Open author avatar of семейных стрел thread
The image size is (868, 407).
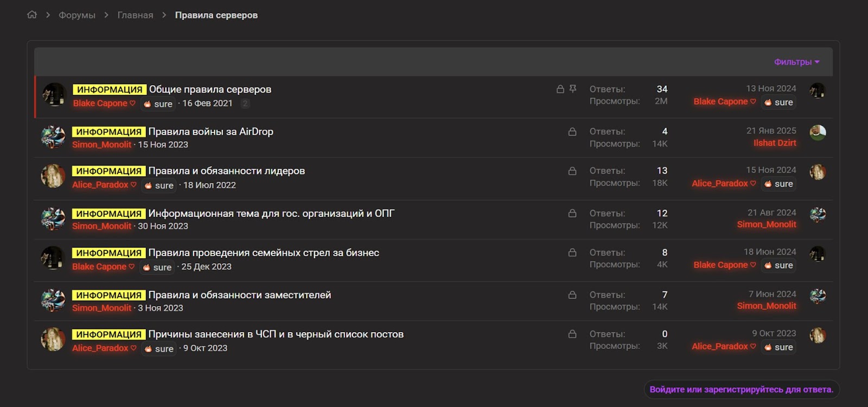[53, 258]
